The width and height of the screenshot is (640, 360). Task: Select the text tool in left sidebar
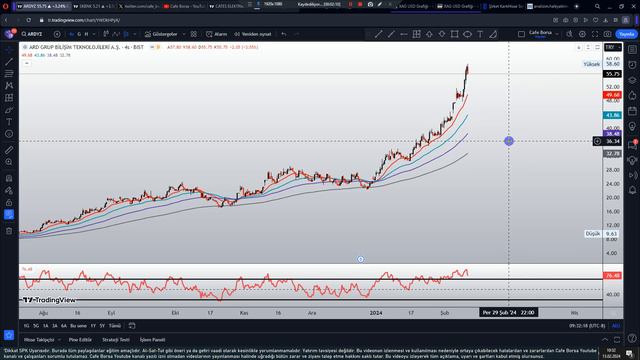tap(9, 122)
